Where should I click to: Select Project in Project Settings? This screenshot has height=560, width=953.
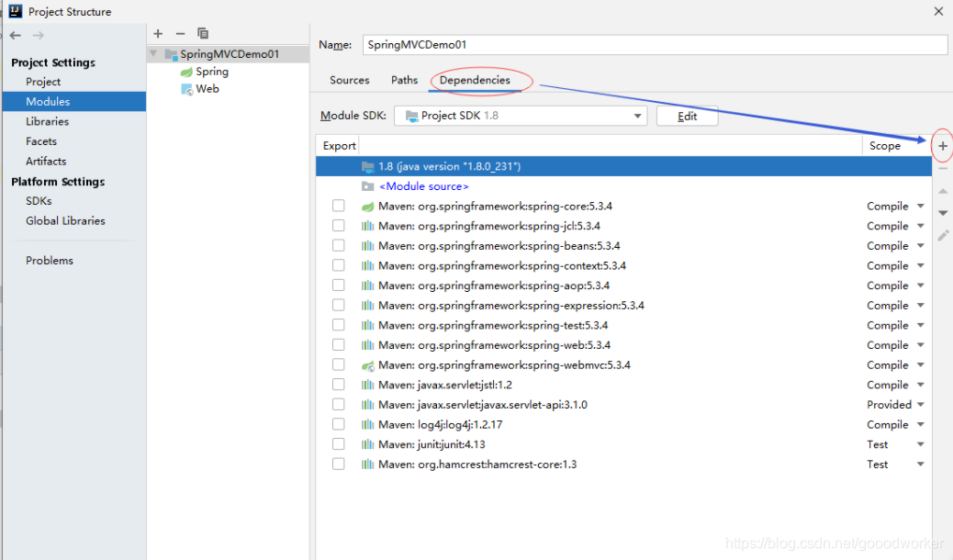point(43,82)
